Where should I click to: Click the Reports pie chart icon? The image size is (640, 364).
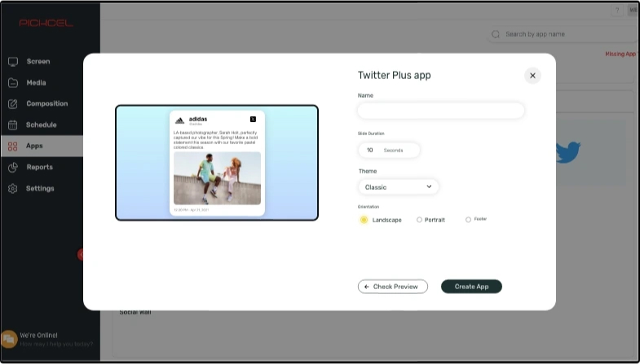[13, 167]
